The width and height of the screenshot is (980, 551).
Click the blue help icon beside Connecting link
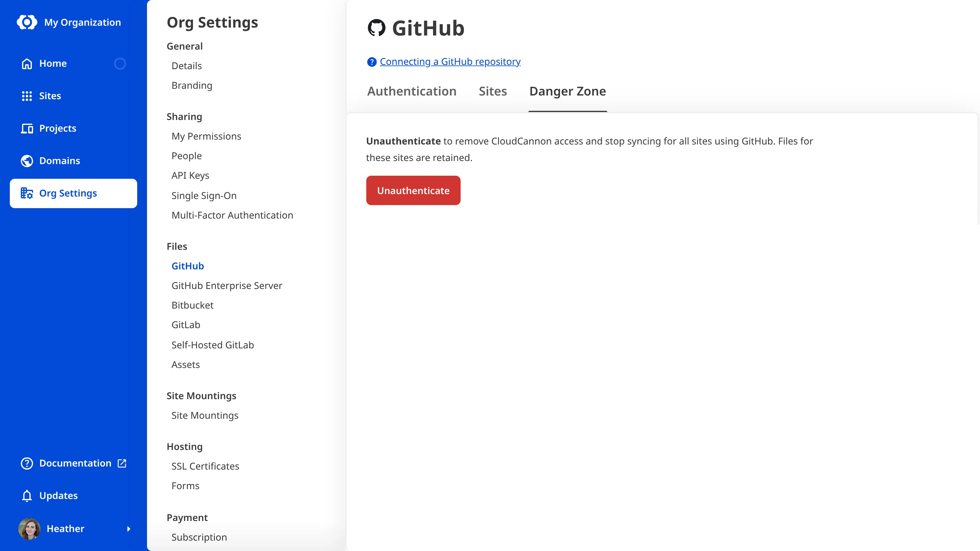(x=372, y=62)
